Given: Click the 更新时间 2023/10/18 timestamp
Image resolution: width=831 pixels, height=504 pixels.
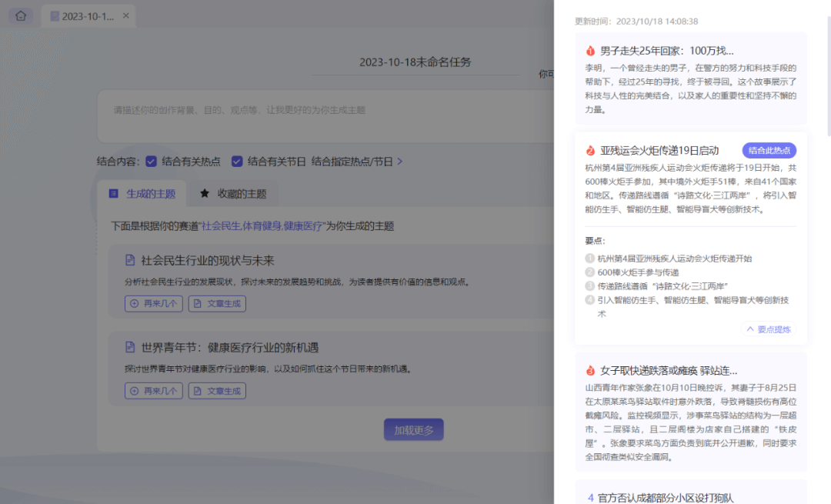Looking at the screenshot, I should (636, 22).
